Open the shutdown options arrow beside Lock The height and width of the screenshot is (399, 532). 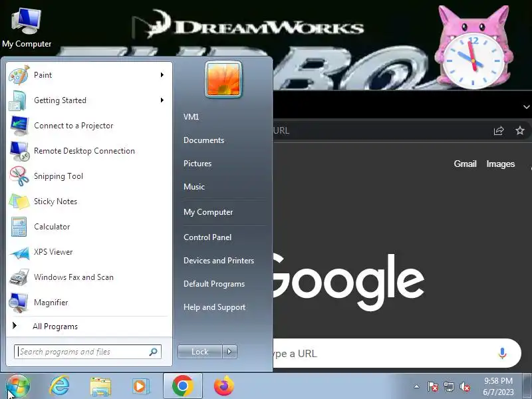coord(229,352)
